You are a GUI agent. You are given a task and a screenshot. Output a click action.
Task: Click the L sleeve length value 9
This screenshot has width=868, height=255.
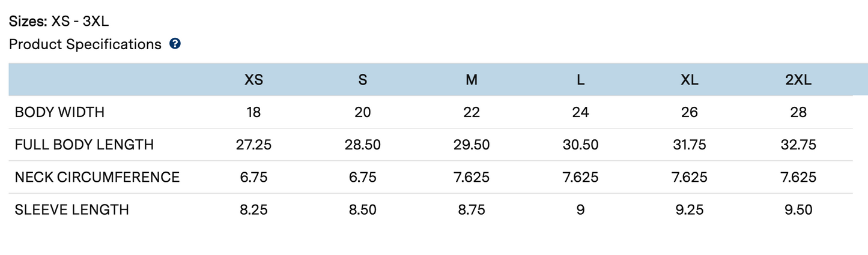(x=580, y=209)
